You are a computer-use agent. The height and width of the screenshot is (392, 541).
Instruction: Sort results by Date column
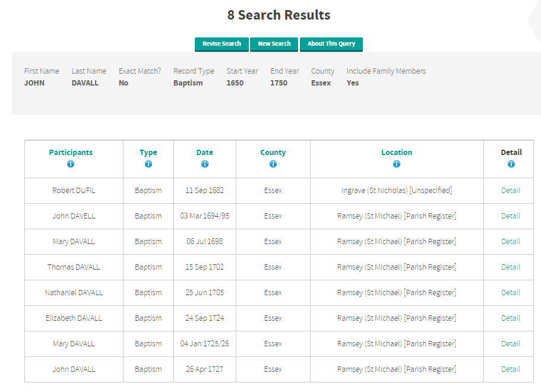[205, 152]
